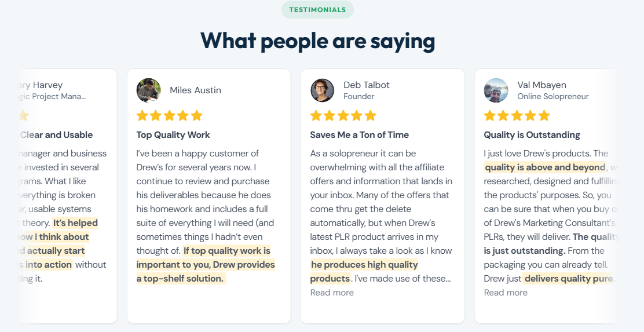
Task: Select the Miles Austin name text
Action: coord(196,90)
